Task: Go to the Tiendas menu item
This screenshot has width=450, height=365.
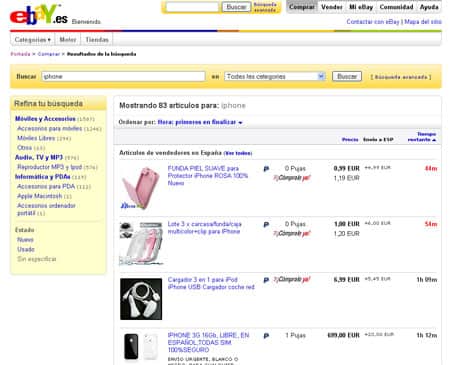Action: [x=97, y=40]
